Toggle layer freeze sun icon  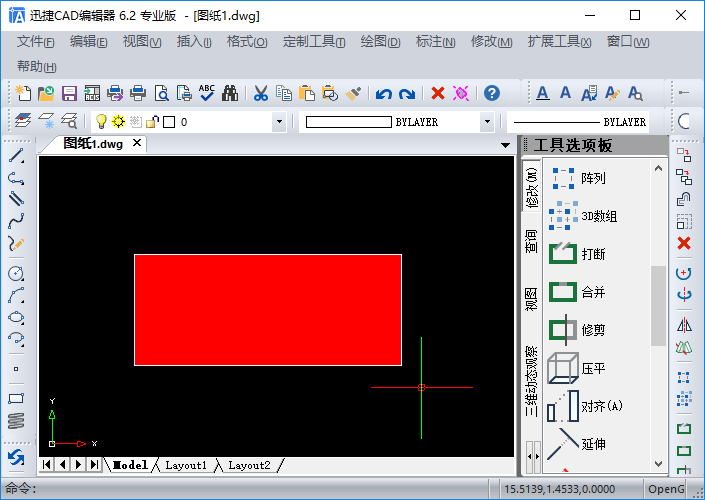click(118, 121)
